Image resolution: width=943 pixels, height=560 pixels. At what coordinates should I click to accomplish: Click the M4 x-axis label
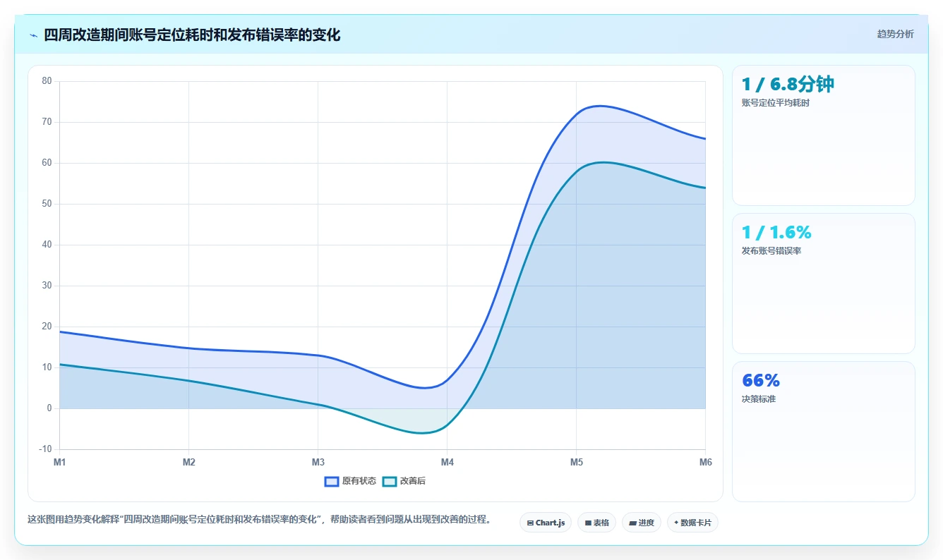click(x=447, y=463)
